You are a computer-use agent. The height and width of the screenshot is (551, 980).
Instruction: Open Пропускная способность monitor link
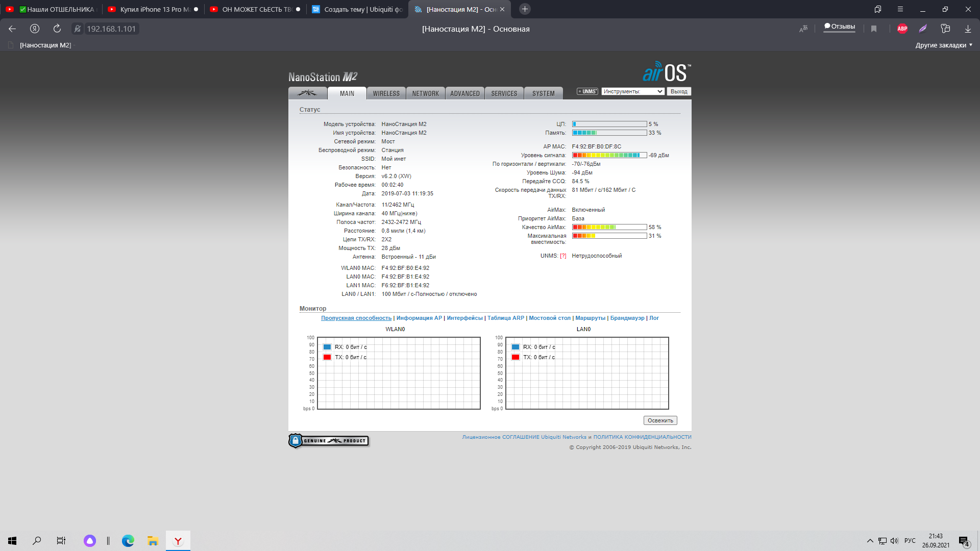tap(356, 318)
